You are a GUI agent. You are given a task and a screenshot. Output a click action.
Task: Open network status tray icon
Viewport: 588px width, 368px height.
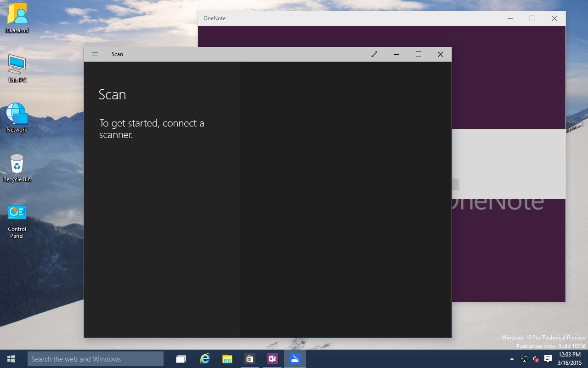524,359
